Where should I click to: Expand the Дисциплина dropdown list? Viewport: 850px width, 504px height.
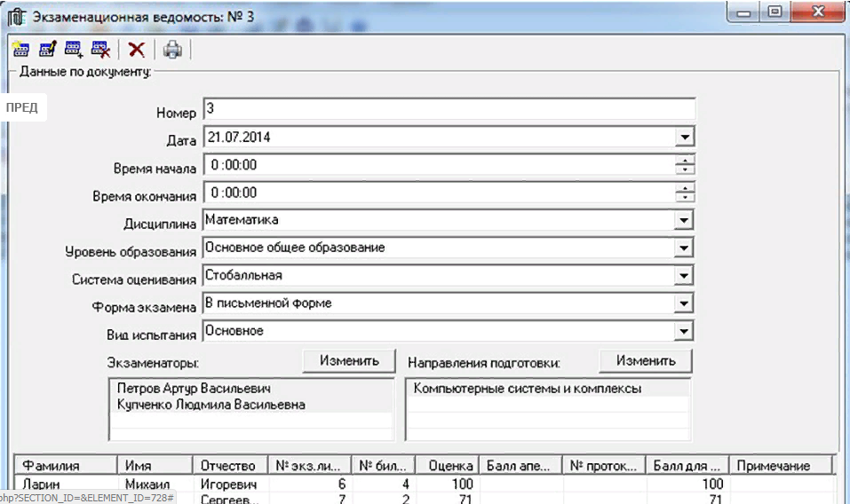tap(683, 220)
